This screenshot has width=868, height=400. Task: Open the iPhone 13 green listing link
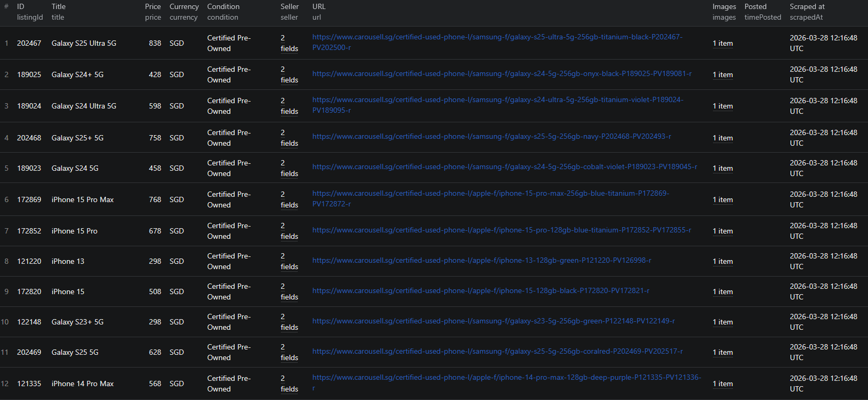pos(481,261)
